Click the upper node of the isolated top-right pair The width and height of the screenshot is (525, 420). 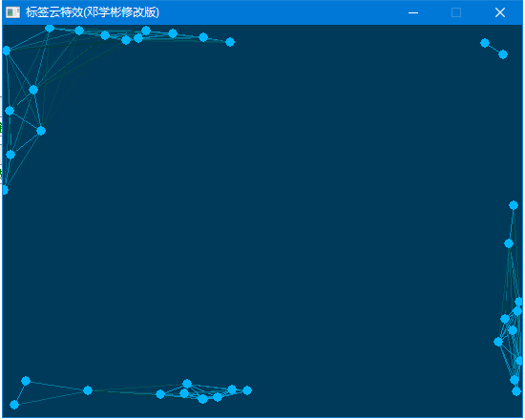tap(485, 43)
